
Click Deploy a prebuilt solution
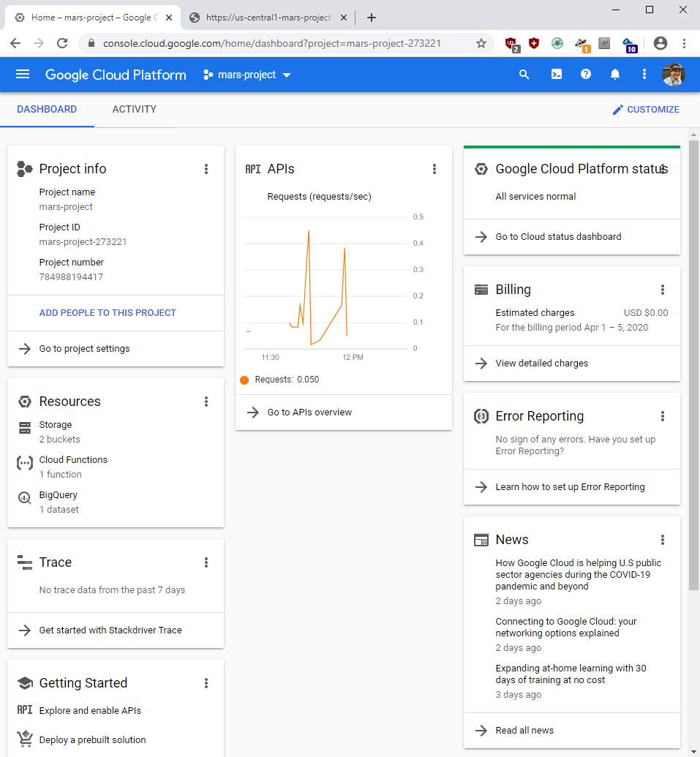92,740
